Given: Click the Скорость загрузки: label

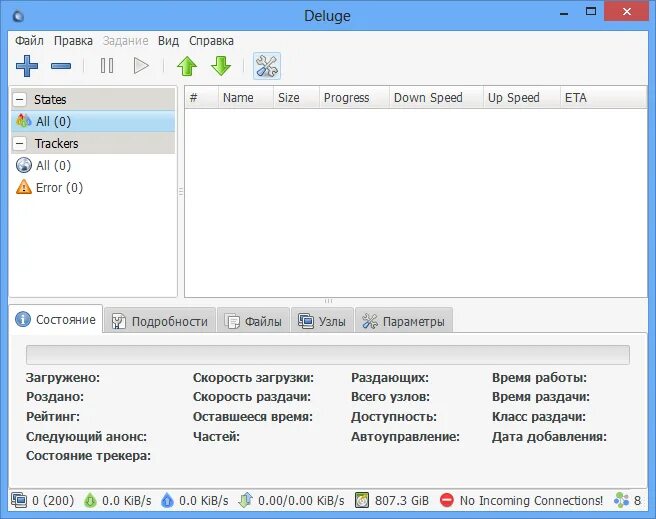Looking at the screenshot, I should (x=253, y=378).
